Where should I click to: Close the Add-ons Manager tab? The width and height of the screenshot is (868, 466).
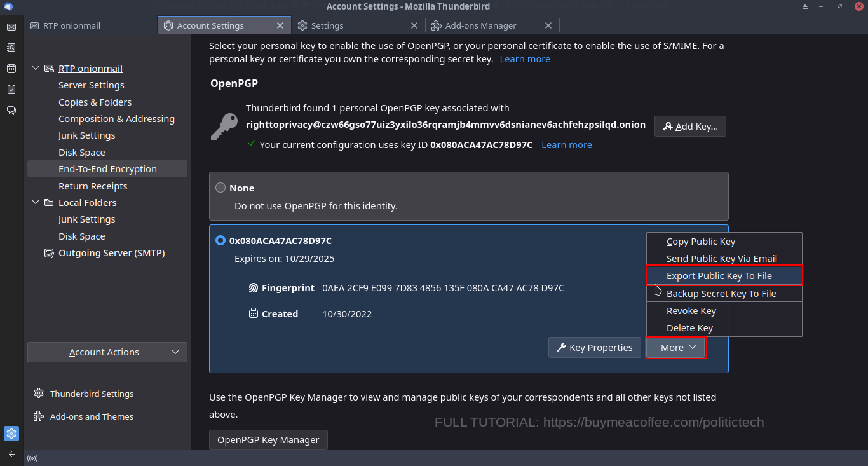click(548, 25)
